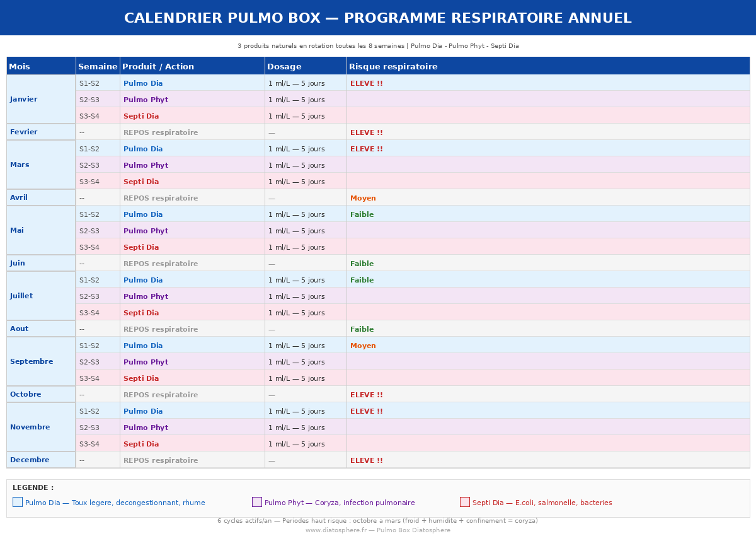This screenshot has width=756, height=536.
Task: Select the Mars month cell
Action: click(41, 165)
